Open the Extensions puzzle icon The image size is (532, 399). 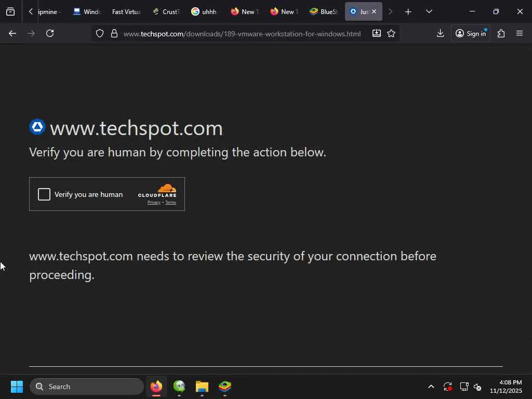click(501, 33)
